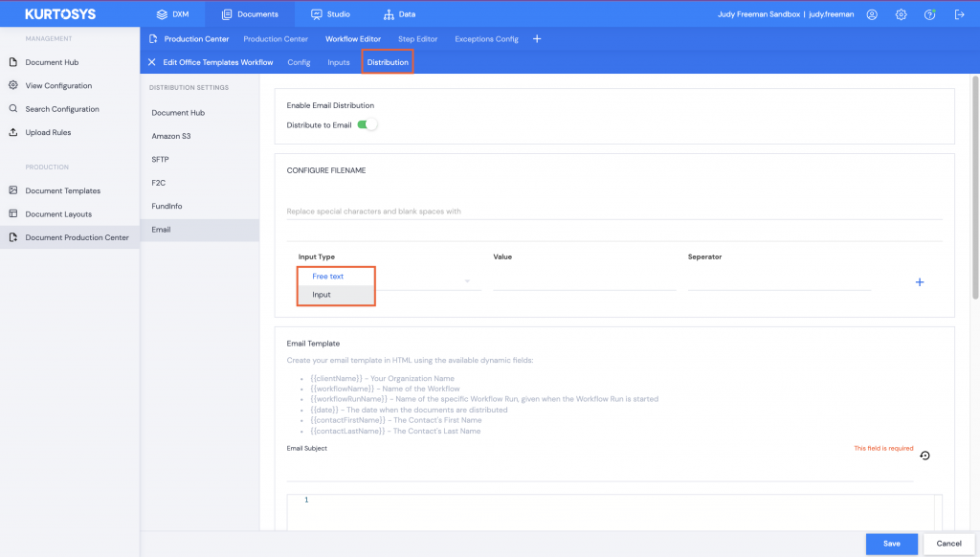Open the Studio module

pos(330,13)
